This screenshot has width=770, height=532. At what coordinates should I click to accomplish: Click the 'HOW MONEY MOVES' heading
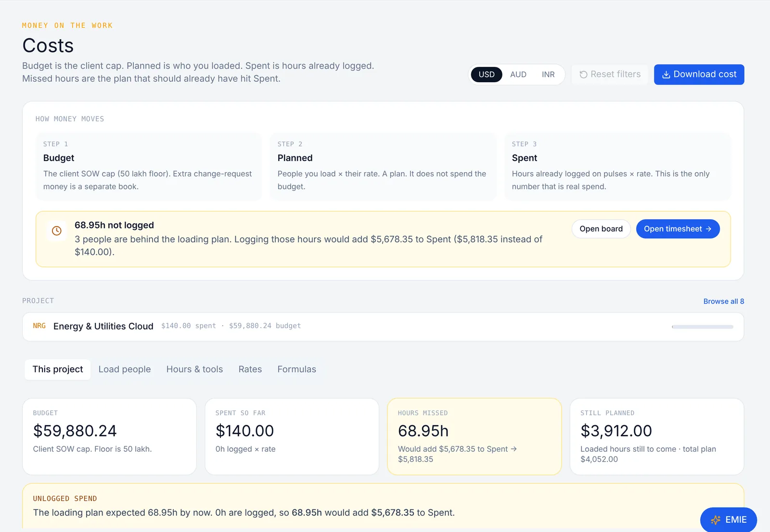[x=70, y=119]
